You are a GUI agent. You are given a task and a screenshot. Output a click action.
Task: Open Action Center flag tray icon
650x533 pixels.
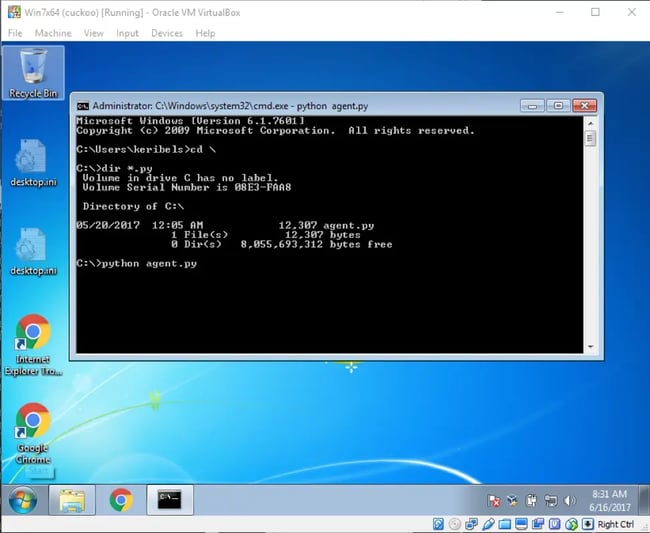click(x=493, y=500)
